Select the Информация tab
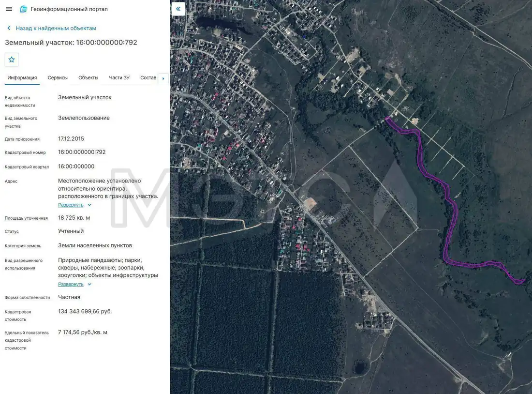This screenshot has width=532, height=394. click(22, 78)
